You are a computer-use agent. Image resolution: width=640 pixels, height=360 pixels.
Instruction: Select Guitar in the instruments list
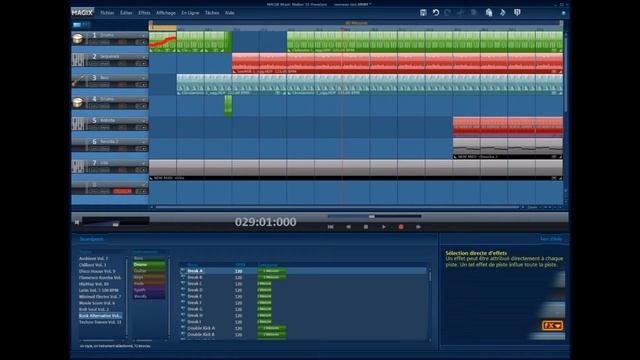point(149,271)
